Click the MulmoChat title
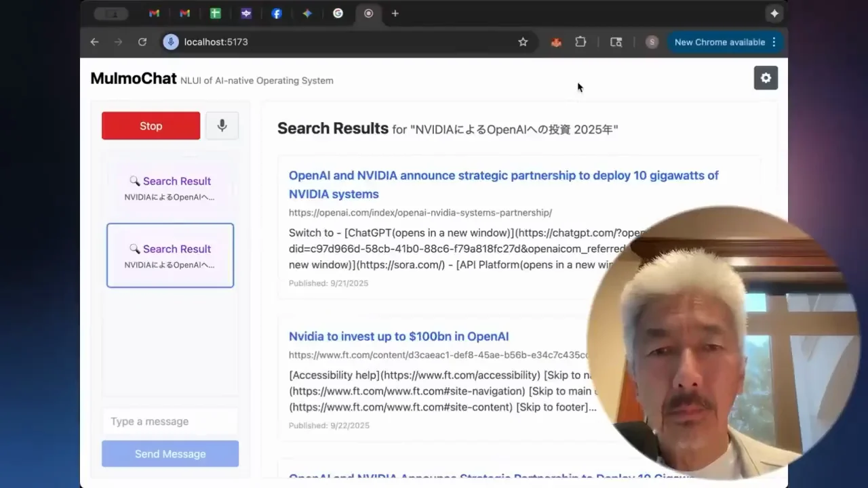The image size is (868, 488). pos(134,79)
